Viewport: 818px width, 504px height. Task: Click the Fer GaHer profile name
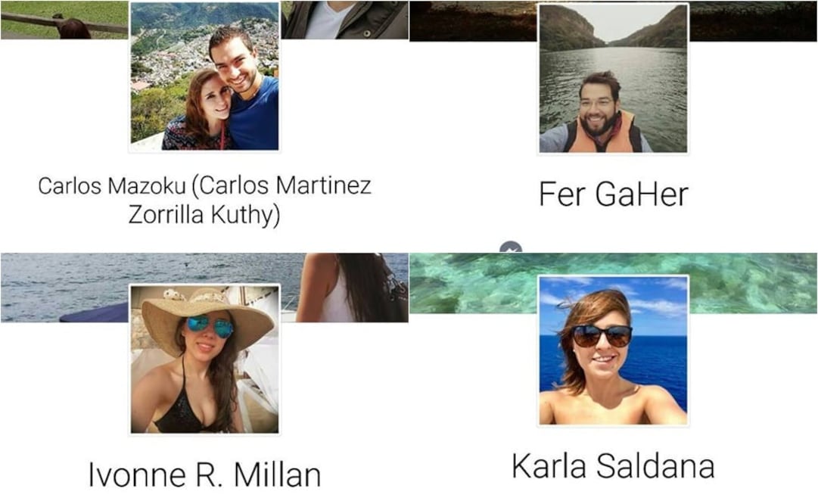[614, 194]
